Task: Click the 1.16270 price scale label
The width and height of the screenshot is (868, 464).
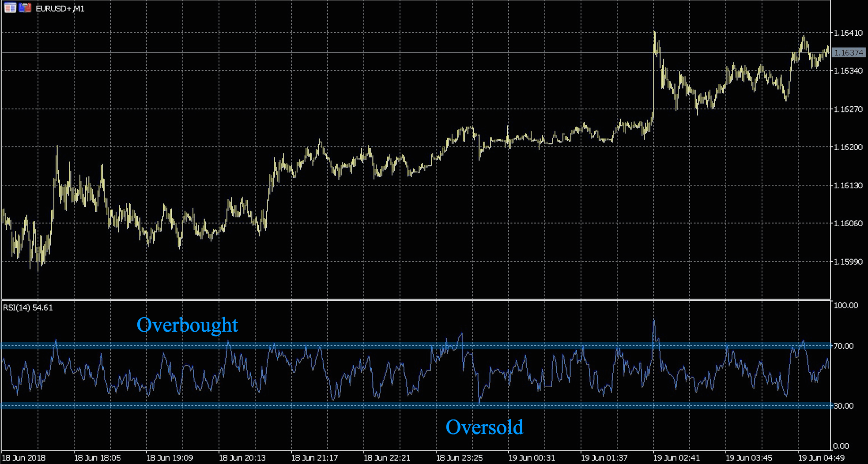Action: click(848, 109)
